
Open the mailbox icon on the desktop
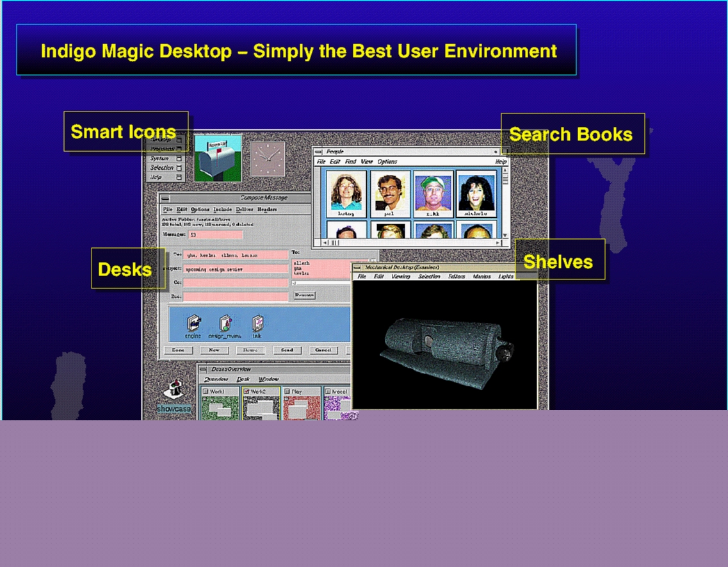pyautogui.click(x=218, y=158)
